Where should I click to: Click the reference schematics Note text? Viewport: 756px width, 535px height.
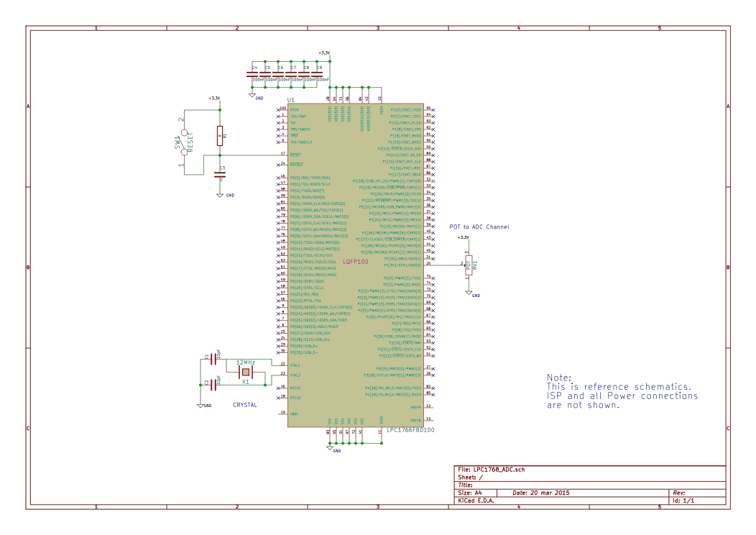pyautogui.click(x=622, y=391)
